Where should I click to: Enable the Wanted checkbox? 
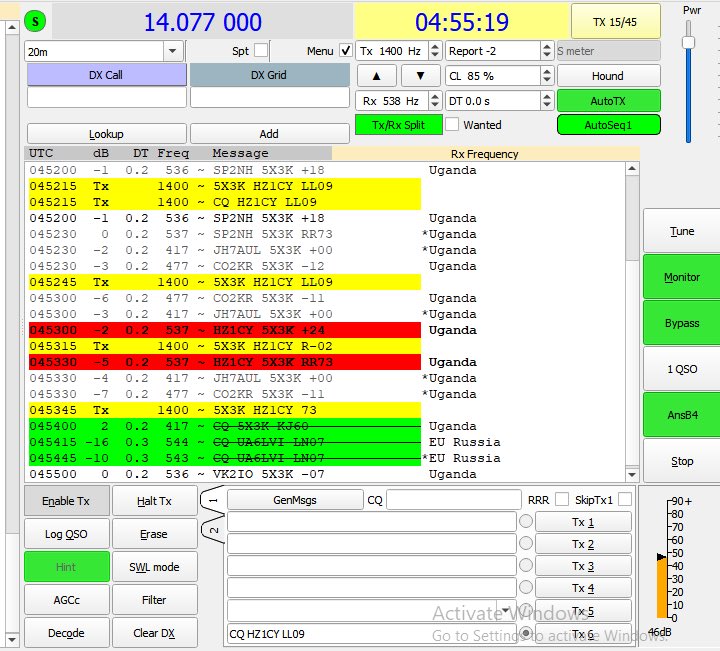(452, 124)
